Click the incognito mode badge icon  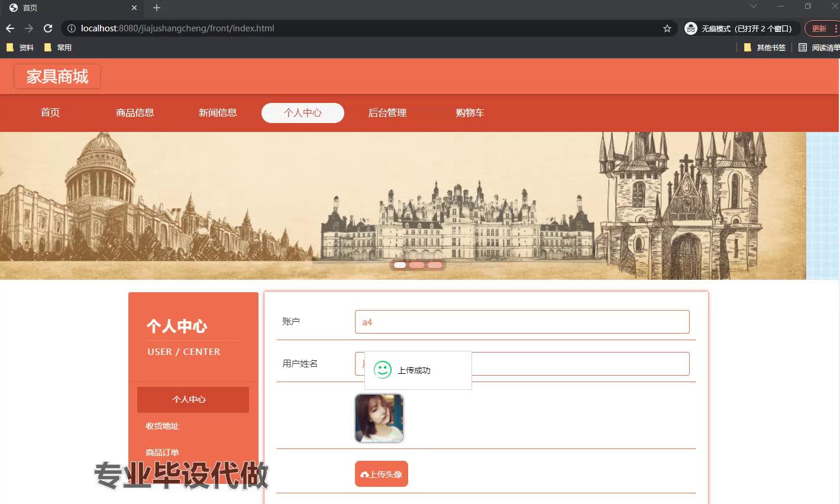690,28
